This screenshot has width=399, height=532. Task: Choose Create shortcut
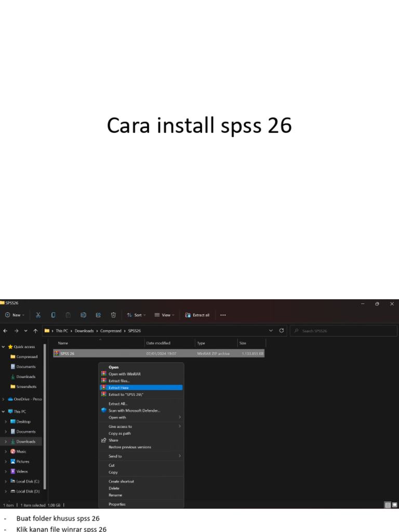141,481
